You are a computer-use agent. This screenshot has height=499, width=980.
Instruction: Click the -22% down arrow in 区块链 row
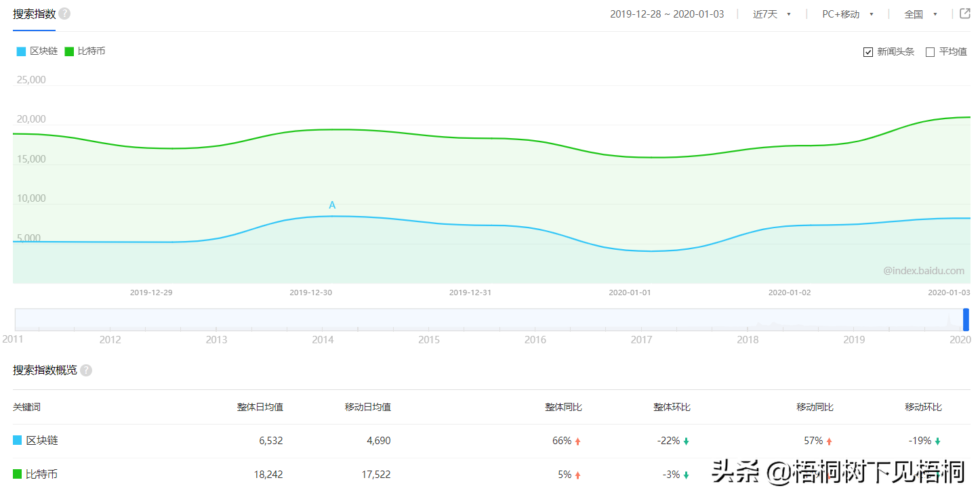point(686,441)
